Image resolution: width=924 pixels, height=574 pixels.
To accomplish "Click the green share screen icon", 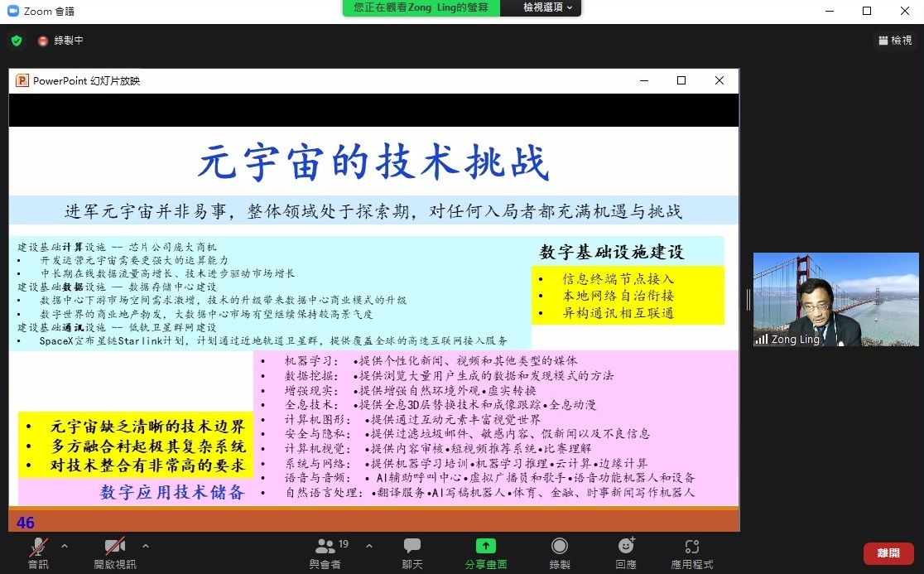I will coord(486,547).
